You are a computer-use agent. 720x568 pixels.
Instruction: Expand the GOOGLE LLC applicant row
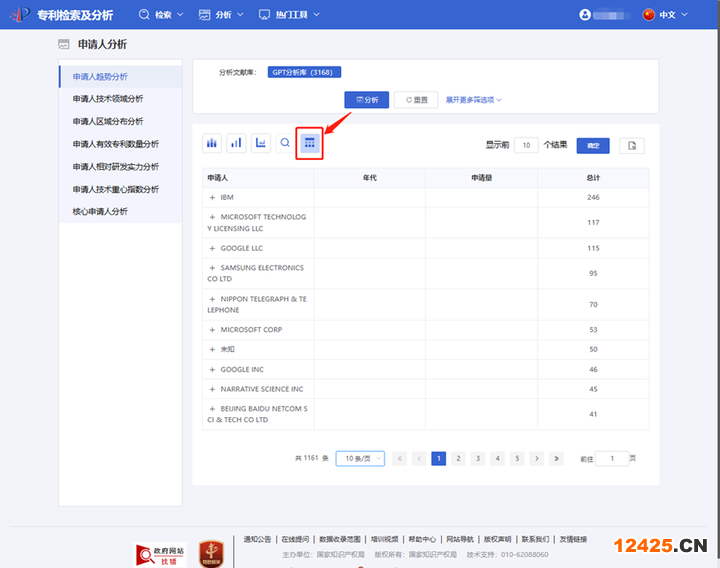212,248
